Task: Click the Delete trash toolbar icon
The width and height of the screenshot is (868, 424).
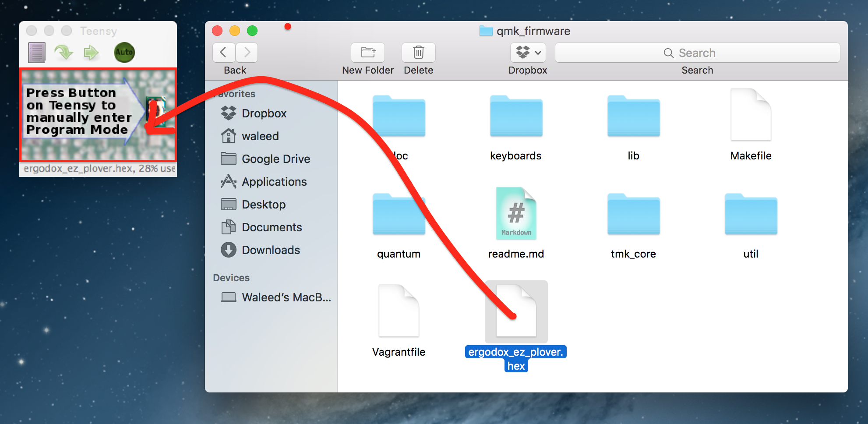Action: pyautogui.click(x=419, y=53)
